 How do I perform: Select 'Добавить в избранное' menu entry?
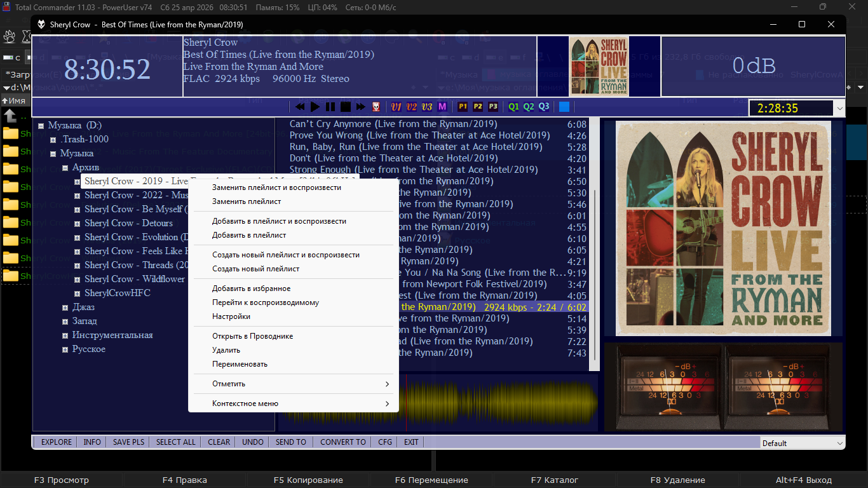251,288
